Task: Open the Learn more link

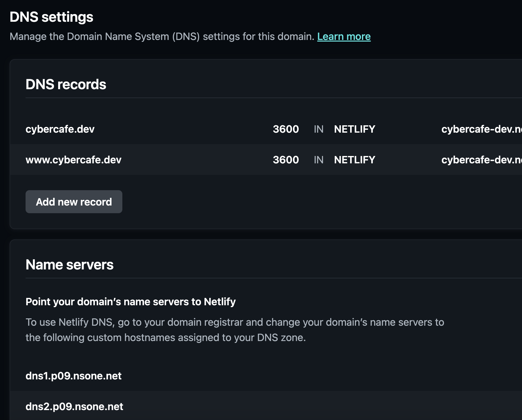Action: click(x=344, y=36)
